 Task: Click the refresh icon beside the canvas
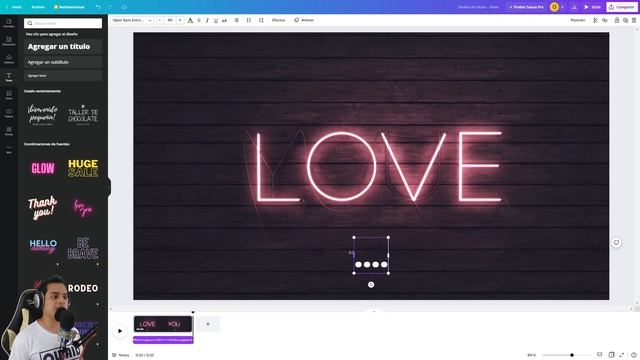pyautogui.click(x=616, y=242)
